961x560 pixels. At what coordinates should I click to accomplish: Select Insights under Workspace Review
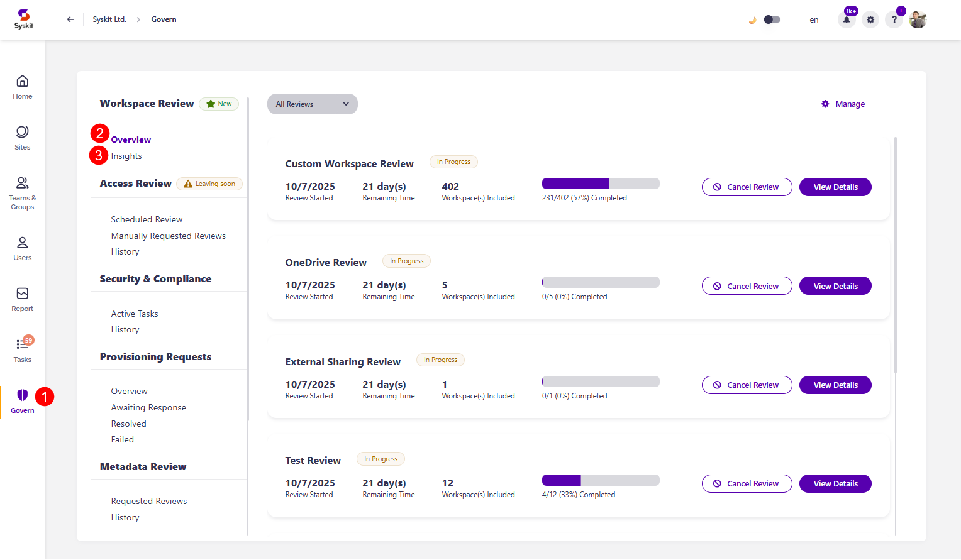pos(126,156)
